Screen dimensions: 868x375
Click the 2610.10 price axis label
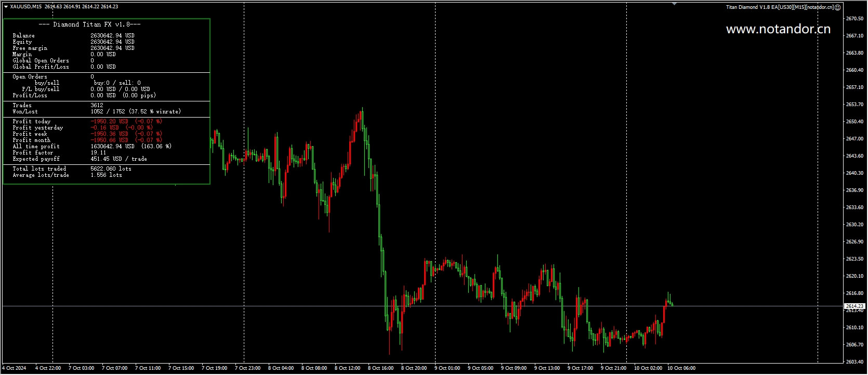click(x=855, y=328)
